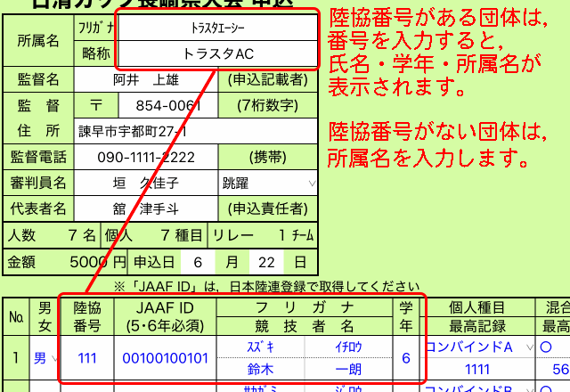Select the postal code 854-0061
Screen dimensions: 570x392
[168, 106]
